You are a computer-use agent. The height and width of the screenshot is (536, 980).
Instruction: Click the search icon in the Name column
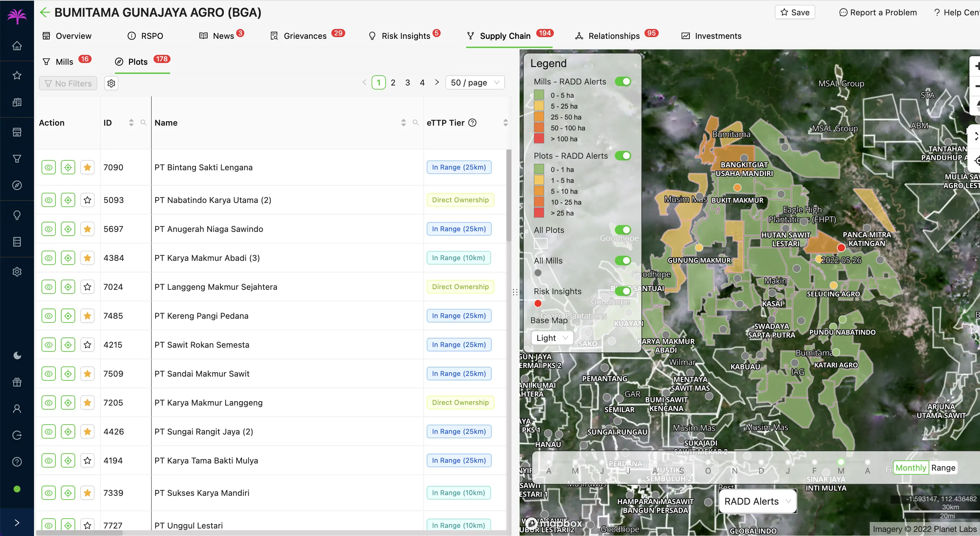[415, 123]
